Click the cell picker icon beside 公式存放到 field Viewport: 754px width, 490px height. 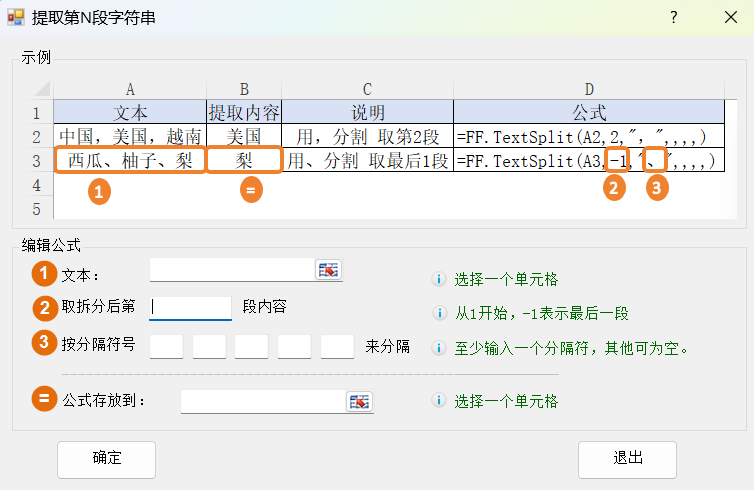click(x=359, y=401)
